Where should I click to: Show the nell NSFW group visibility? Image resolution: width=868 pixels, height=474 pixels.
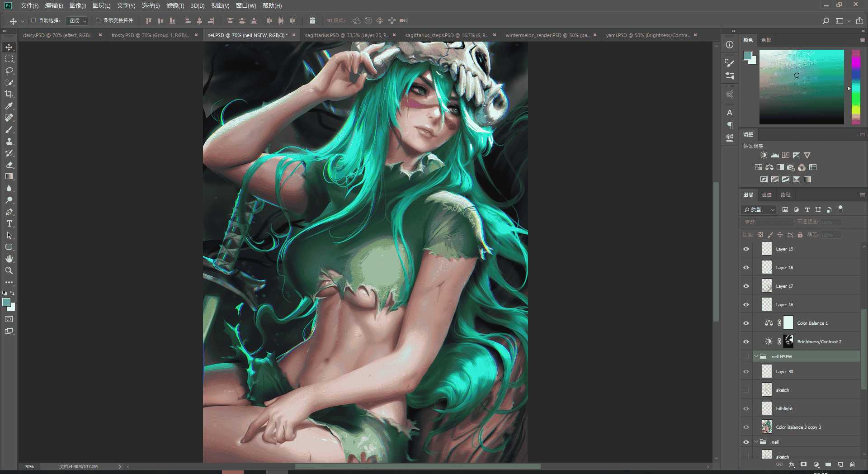click(x=746, y=356)
